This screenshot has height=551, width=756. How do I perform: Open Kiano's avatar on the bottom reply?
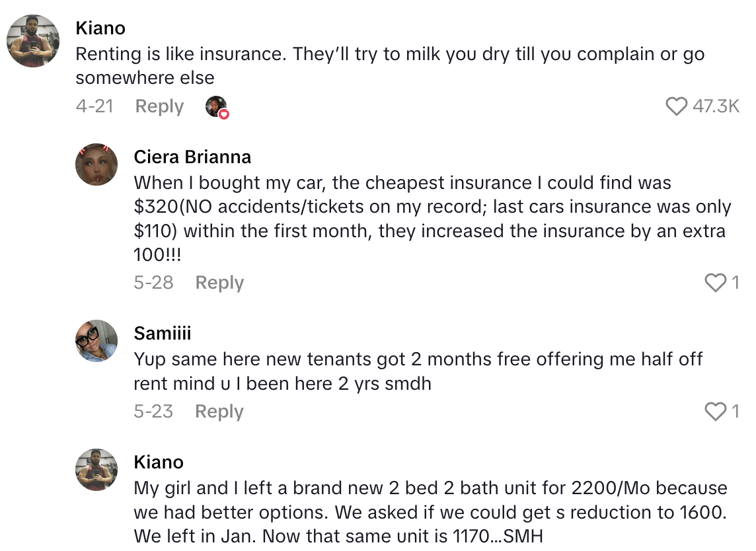(96, 469)
